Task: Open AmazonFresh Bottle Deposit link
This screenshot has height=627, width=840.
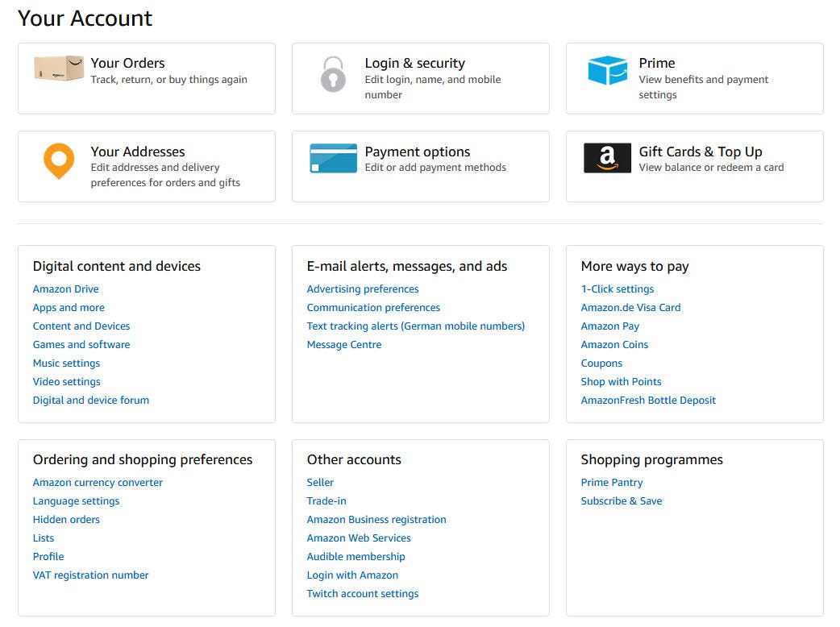Action: 648,401
